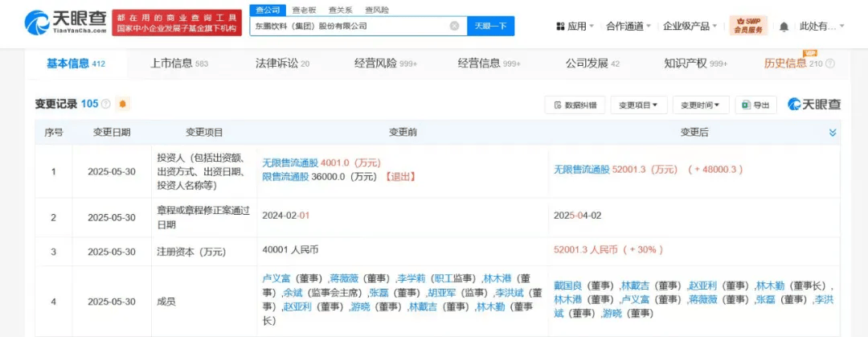Open 戴国良 (董事) name link
This screenshot has height=337, width=868.
(x=567, y=286)
